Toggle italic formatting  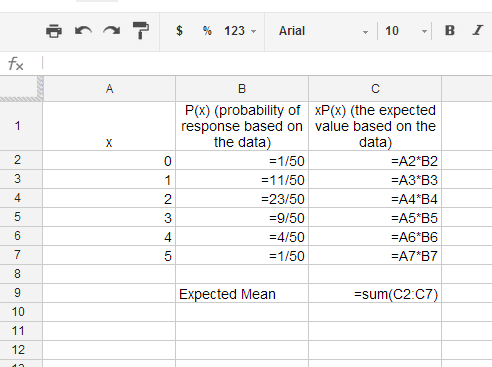click(x=477, y=31)
